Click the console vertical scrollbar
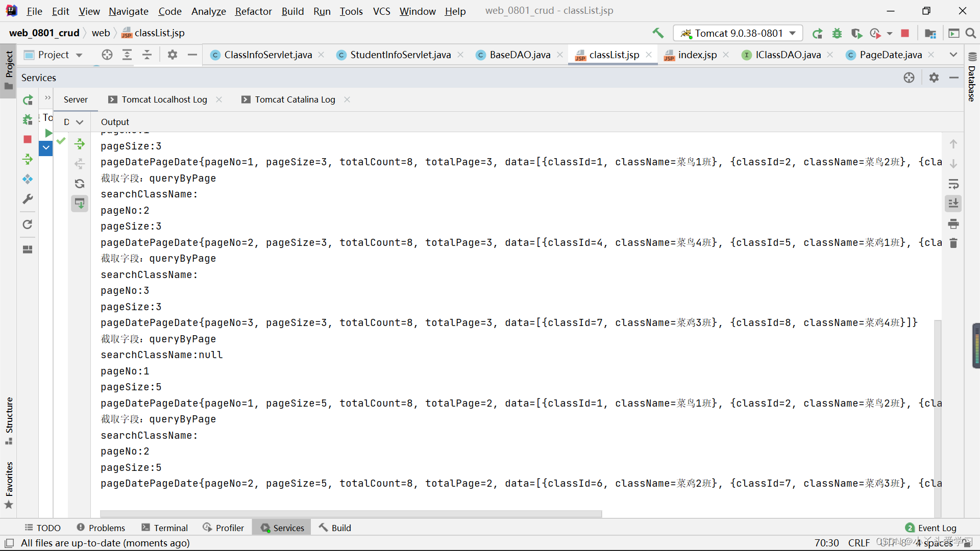Viewport: 980px width, 551px height. (938, 418)
